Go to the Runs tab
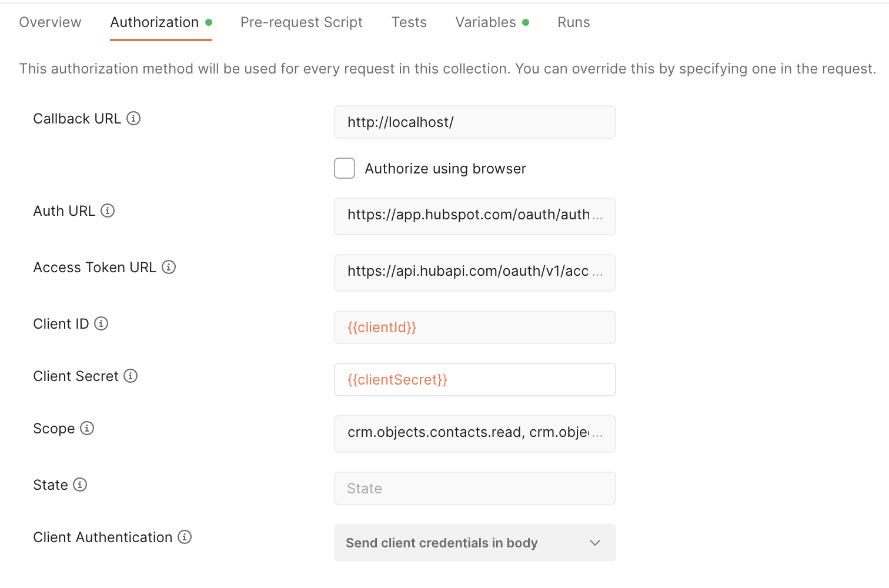The width and height of the screenshot is (889, 588). click(x=573, y=22)
